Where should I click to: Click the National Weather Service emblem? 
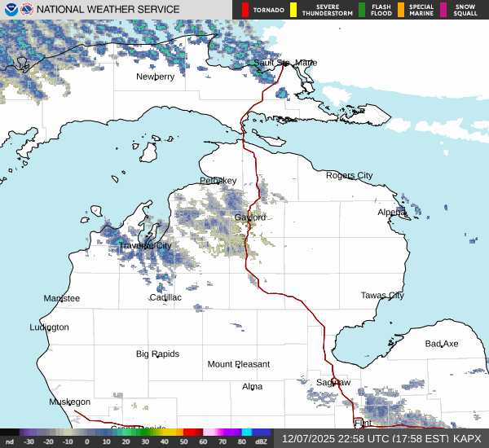pyautogui.click(x=29, y=10)
